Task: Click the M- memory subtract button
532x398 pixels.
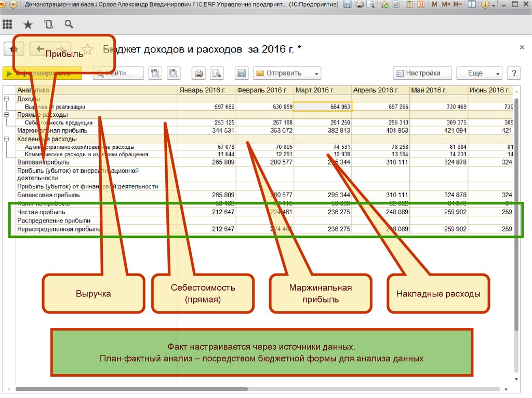Action: (x=457, y=4)
